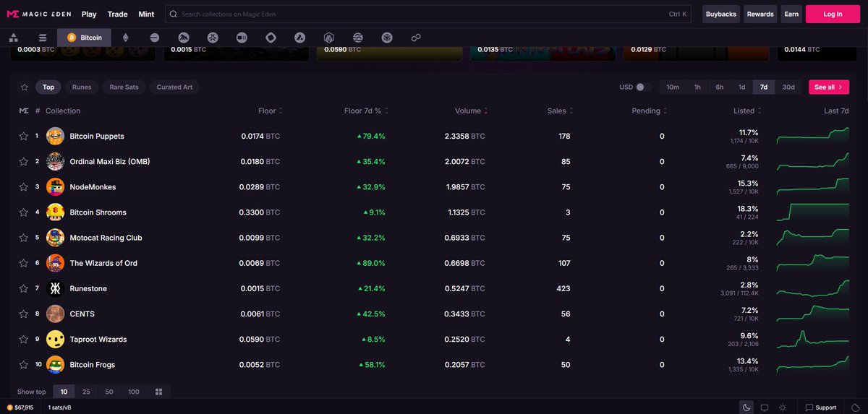Select the all-chains icon in chain bar
Image resolution: width=868 pixels, height=414 pixels.
click(x=14, y=38)
